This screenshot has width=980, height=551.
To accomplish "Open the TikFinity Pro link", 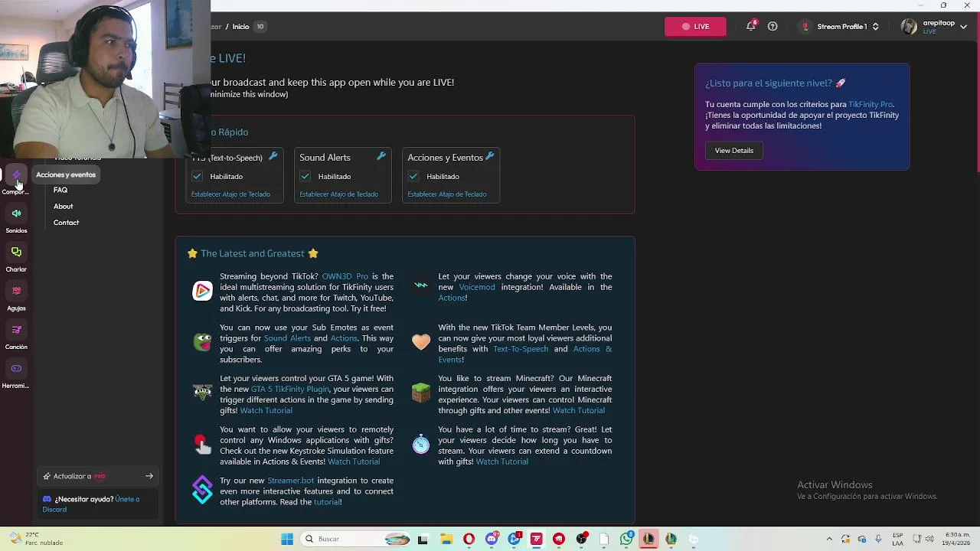I will point(871,104).
